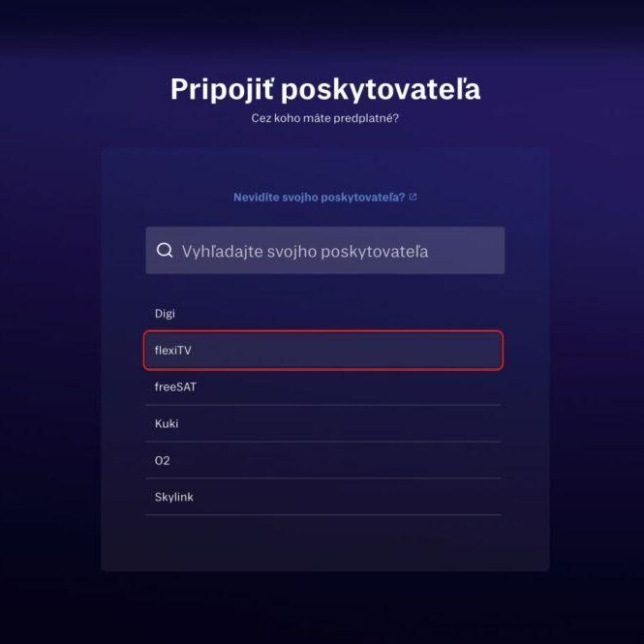Click the search placeholder text to type
The image size is (644, 644).
[304, 251]
